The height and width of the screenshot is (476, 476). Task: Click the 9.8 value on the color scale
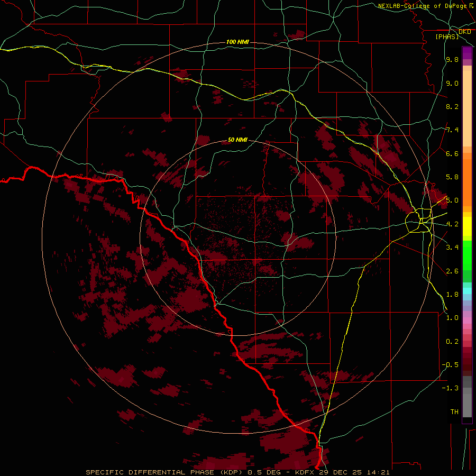click(452, 59)
